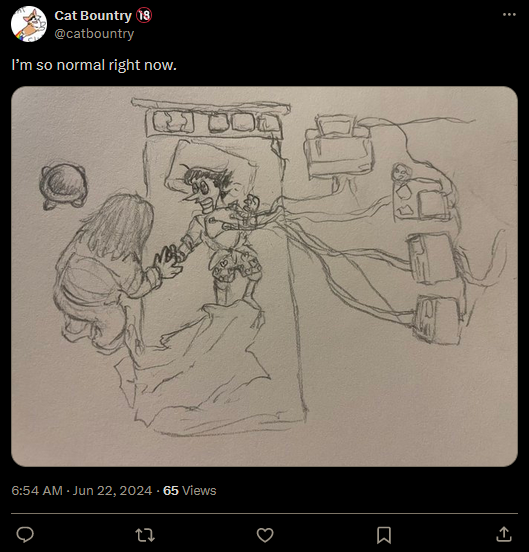Click the 18 no-minors emoji badge by the name
The height and width of the screenshot is (552, 529).
tap(144, 15)
